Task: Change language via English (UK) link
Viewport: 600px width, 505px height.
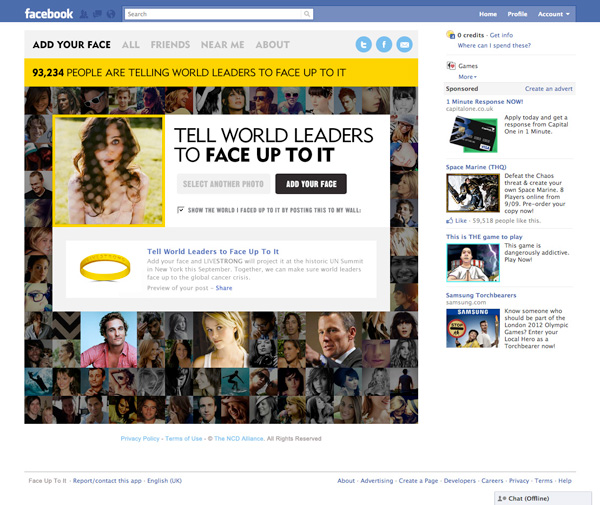Action: tap(165, 481)
